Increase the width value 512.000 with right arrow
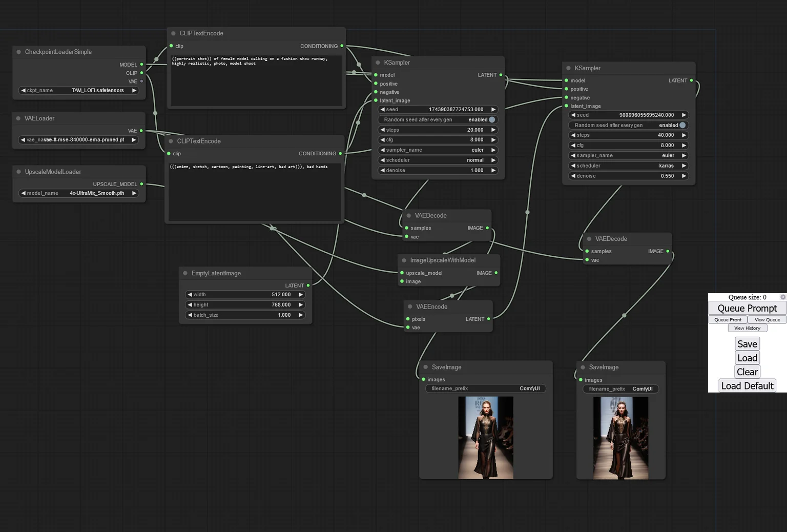787x532 pixels. (x=301, y=295)
